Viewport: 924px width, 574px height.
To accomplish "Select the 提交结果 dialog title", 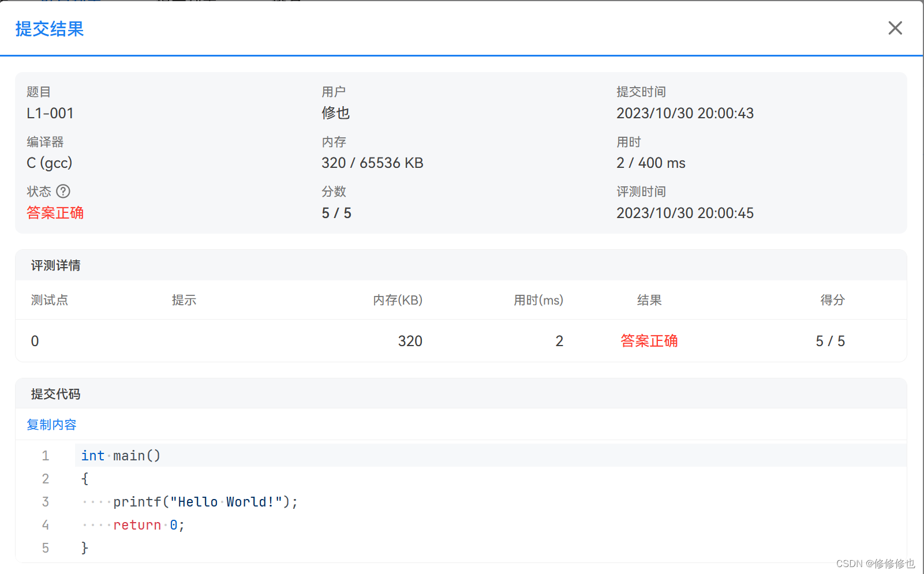I will click(50, 29).
